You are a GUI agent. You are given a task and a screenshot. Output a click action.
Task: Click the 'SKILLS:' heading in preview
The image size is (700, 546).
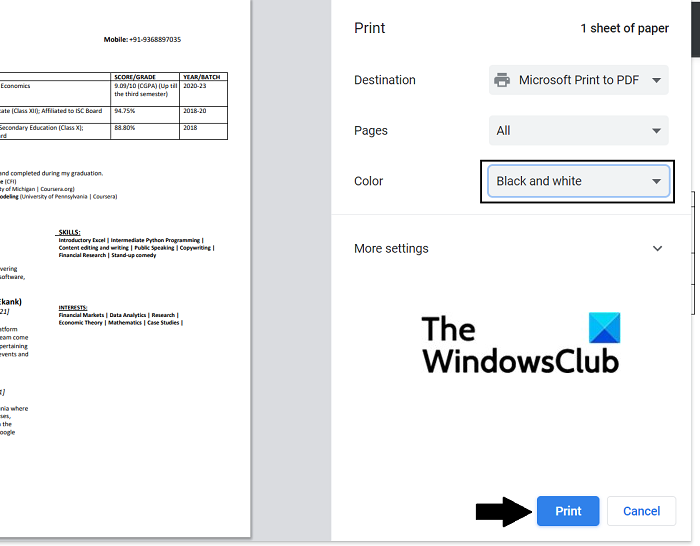pyautogui.click(x=69, y=232)
